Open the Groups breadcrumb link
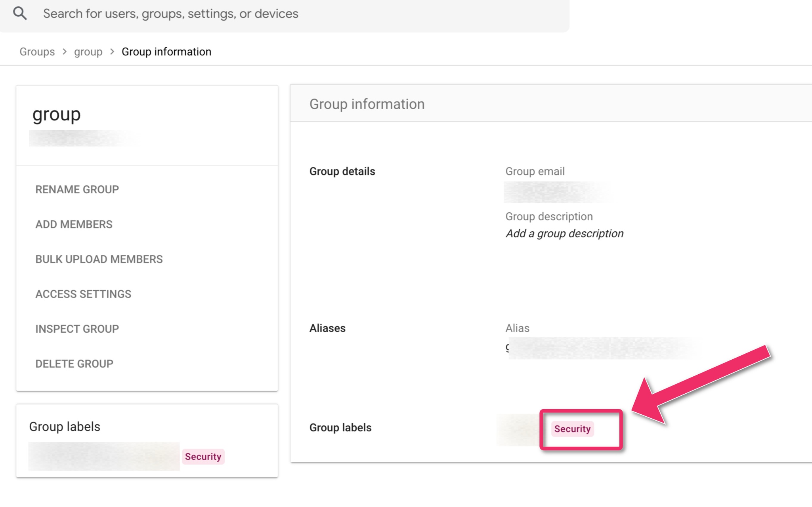This screenshot has width=812, height=507. (x=37, y=52)
